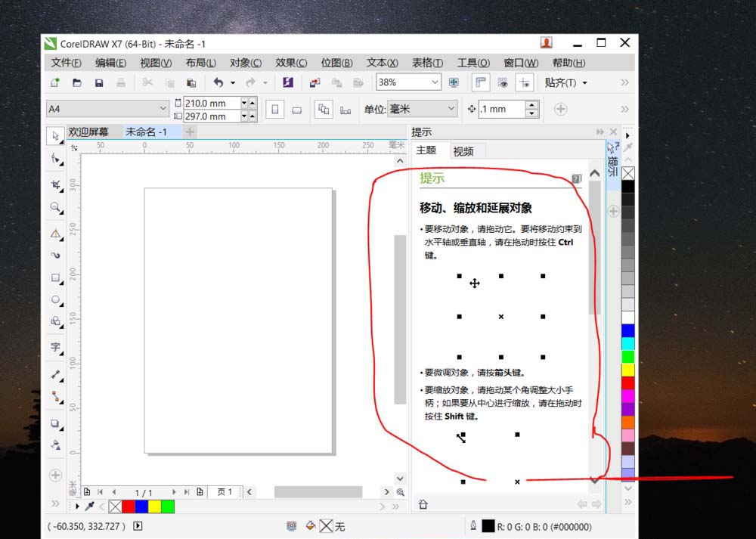Select landscape page orientation
Image resolution: width=756 pixels, height=539 pixels.
pos(297,110)
